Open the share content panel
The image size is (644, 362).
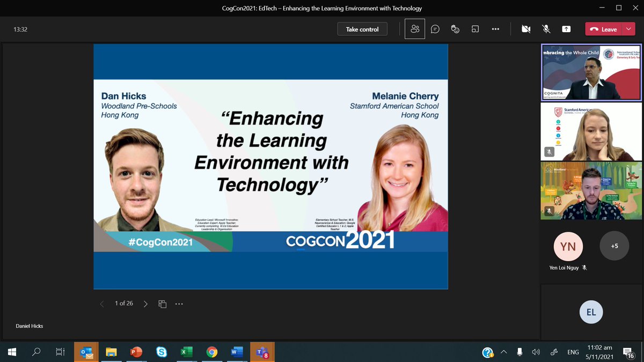(x=566, y=29)
